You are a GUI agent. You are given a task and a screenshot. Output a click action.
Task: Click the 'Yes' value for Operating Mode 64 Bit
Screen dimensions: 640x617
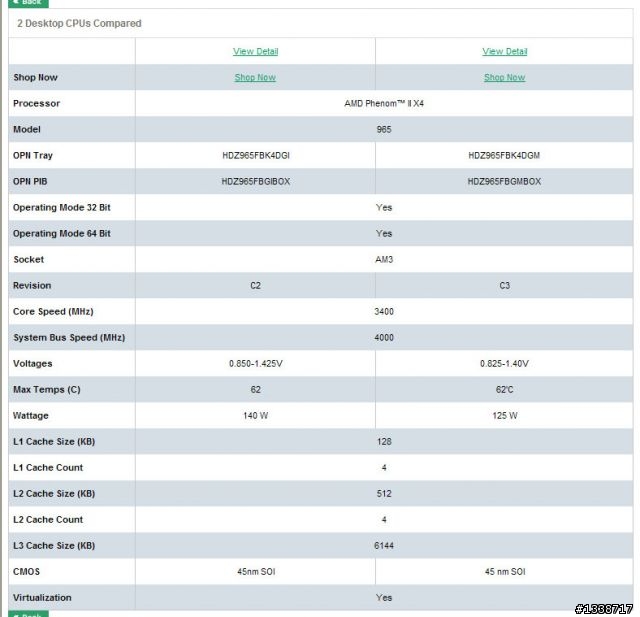tap(384, 234)
